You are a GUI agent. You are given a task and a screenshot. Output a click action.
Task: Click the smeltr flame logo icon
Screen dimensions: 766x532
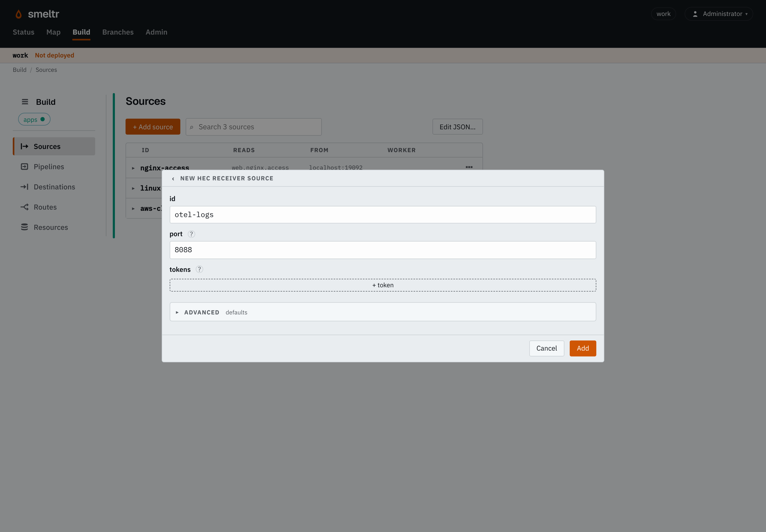pyautogui.click(x=19, y=14)
